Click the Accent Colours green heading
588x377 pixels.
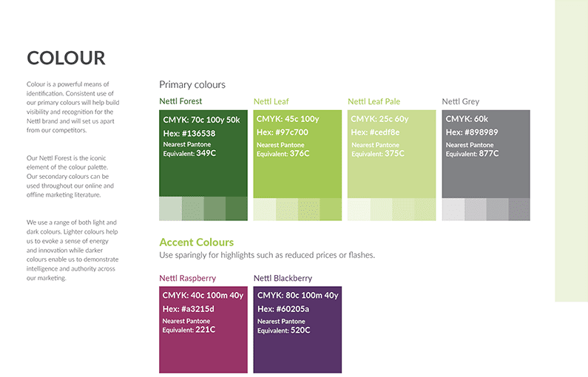coord(197,242)
